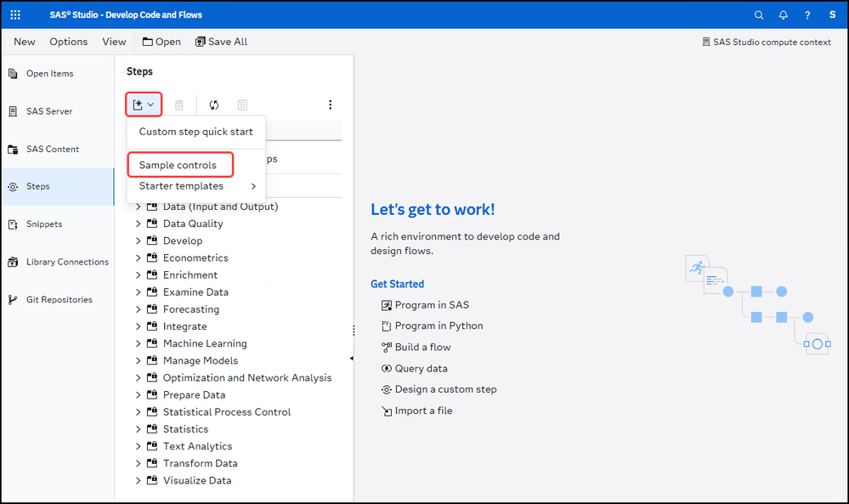Screen dimensions: 849x504
Task: Expand the Machine Learning folder
Action: click(138, 343)
